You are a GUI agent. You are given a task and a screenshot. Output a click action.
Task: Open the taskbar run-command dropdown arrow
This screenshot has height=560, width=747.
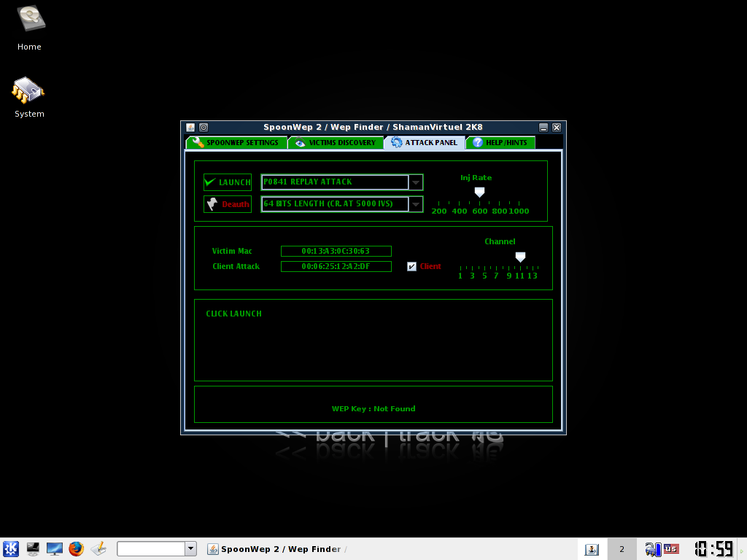click(x=190, y=548)
